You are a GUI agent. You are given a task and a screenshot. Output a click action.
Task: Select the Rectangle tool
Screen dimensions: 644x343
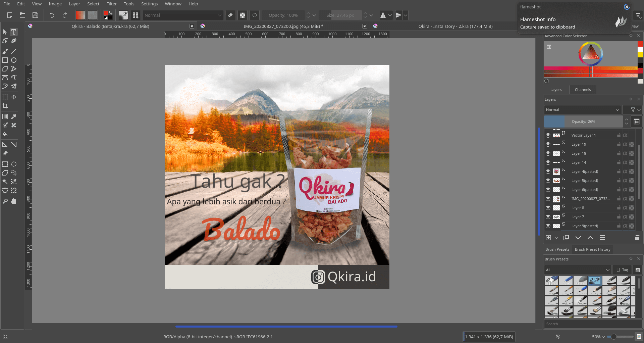point(5,60)
